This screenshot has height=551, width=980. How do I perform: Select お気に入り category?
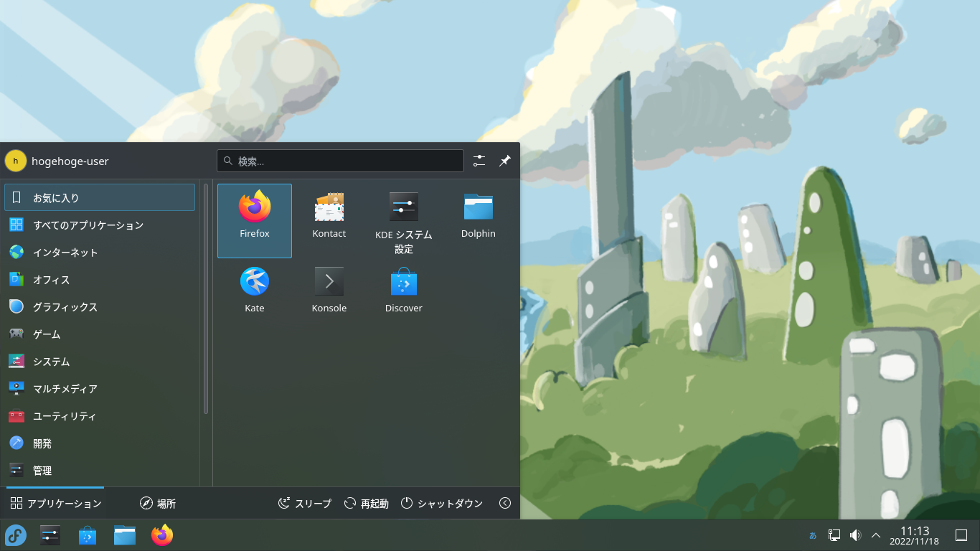(x=100, y=197)
